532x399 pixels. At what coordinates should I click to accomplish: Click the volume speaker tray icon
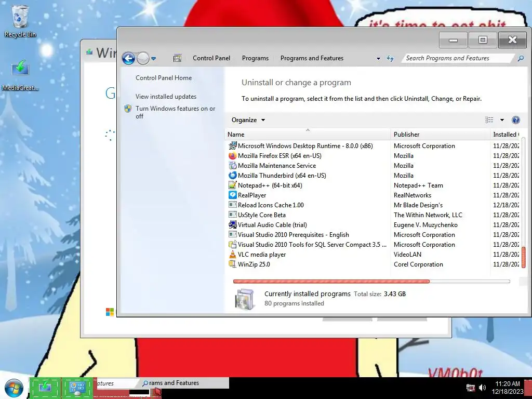[482, 387]
